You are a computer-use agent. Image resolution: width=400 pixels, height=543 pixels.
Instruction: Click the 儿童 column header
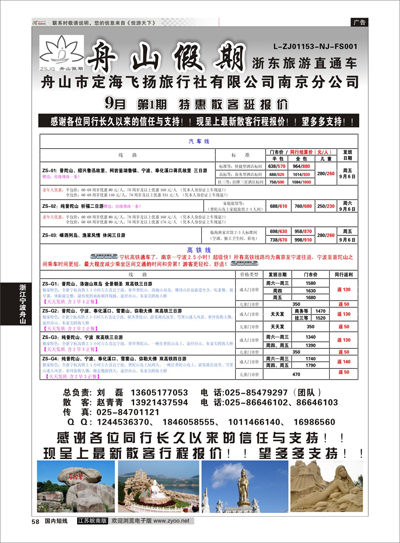[x=326, y=159]
